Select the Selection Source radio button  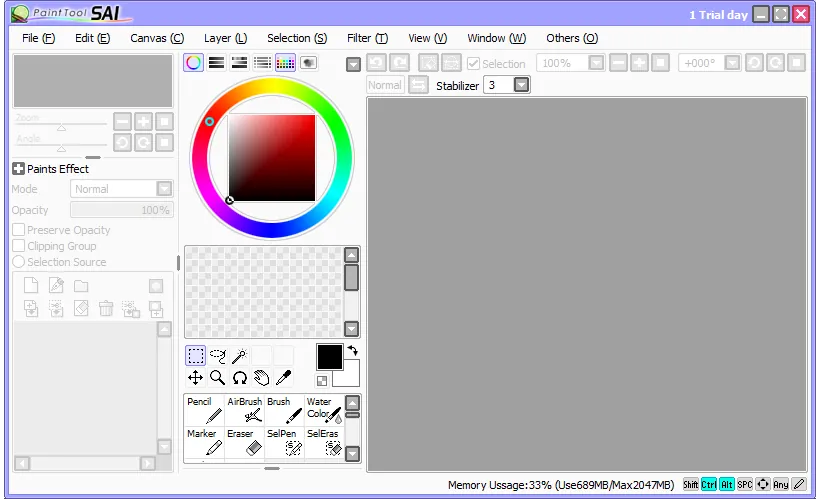point(19,262)
